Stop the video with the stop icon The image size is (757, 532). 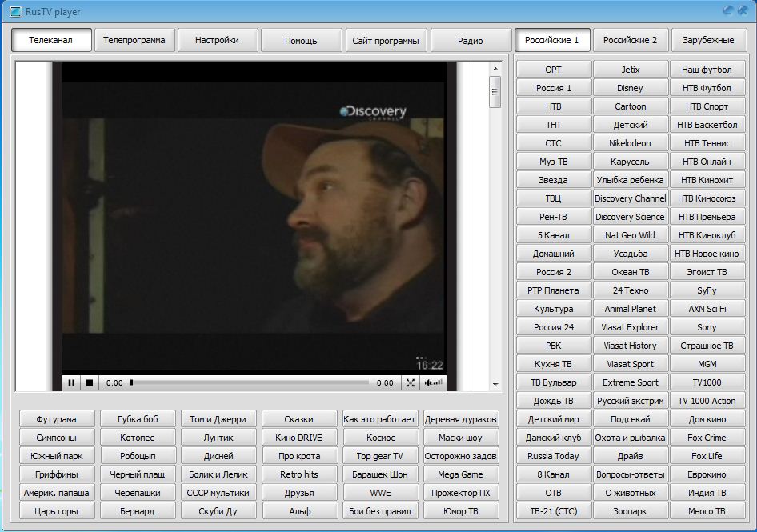coord(90,383)
